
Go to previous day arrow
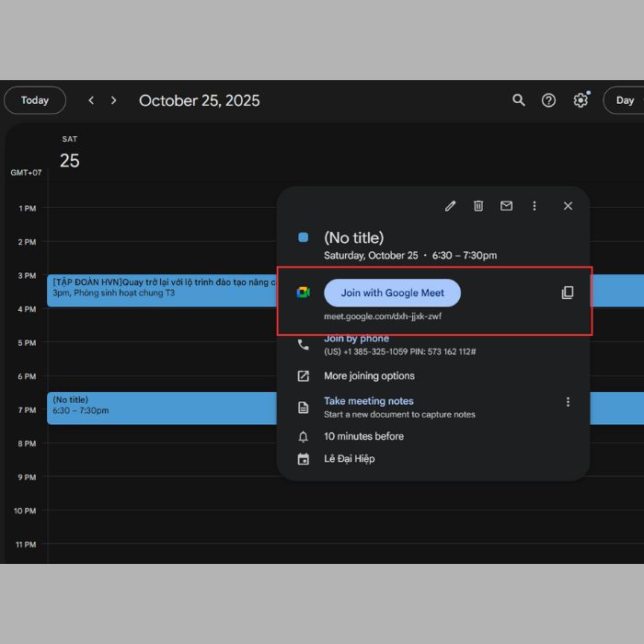pyautogui.click(x=91, y=100)
